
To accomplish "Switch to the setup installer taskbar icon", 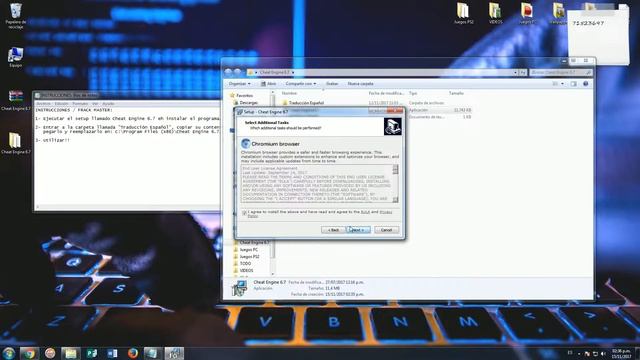I will coord(174,353).
